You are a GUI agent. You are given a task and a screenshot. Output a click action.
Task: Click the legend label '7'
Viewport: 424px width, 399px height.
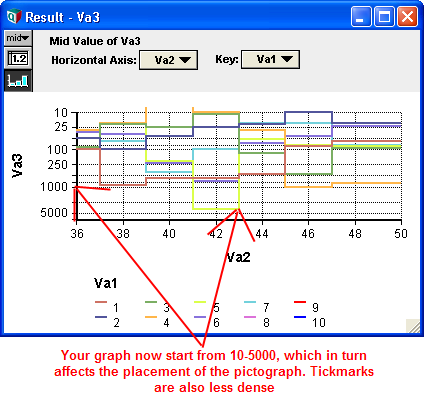click(266, 308)
